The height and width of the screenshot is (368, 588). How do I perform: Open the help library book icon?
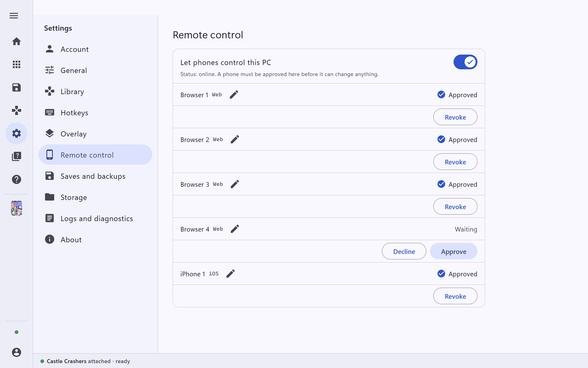(x=17, y=156)
